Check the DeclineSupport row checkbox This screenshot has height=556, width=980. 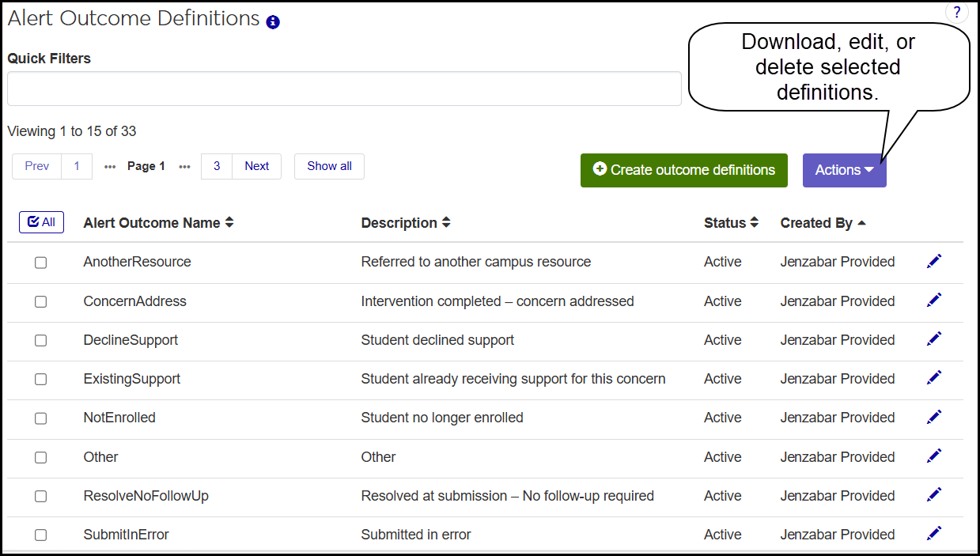coord(40,341)
